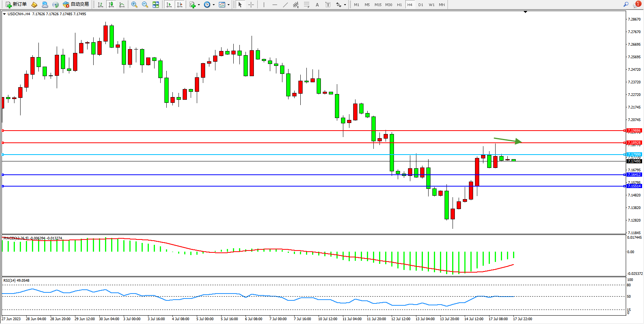Switch chart to line chart mode
The image size is (644, 324).
coord(122,5)
